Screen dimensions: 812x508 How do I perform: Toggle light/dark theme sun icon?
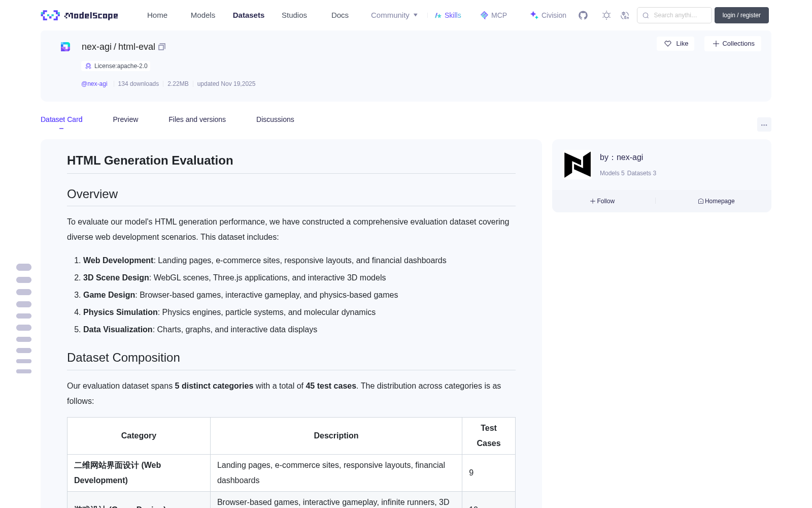pyautogui.click(x=606, y=15)
